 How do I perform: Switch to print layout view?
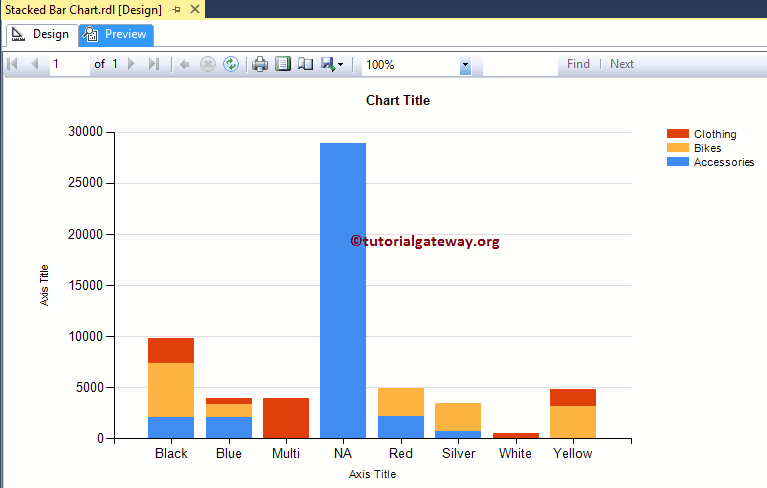283,64
